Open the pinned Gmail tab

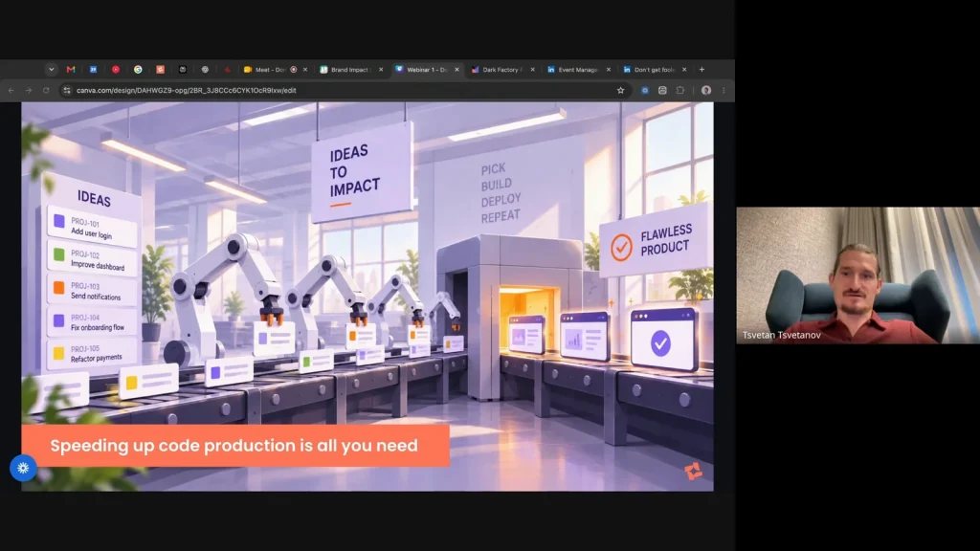click(71, 69)
